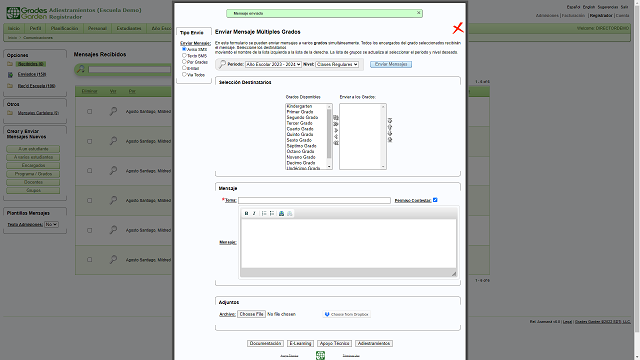Click the Mensajes Recibidos search field
Image resolution: width=640 pixels, height=360 pixels.
129,69
